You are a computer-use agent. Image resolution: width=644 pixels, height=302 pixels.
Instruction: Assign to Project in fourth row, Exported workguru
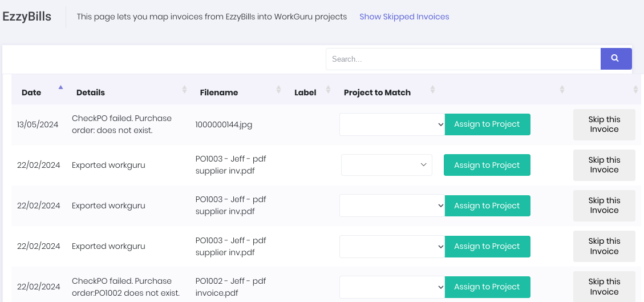coord(488,247)
